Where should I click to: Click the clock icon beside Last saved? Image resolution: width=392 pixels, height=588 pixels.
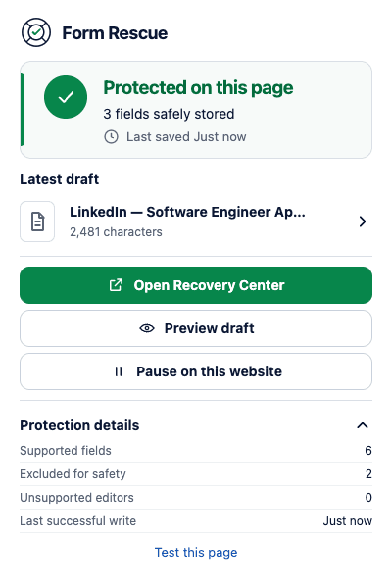coord(111,137)
